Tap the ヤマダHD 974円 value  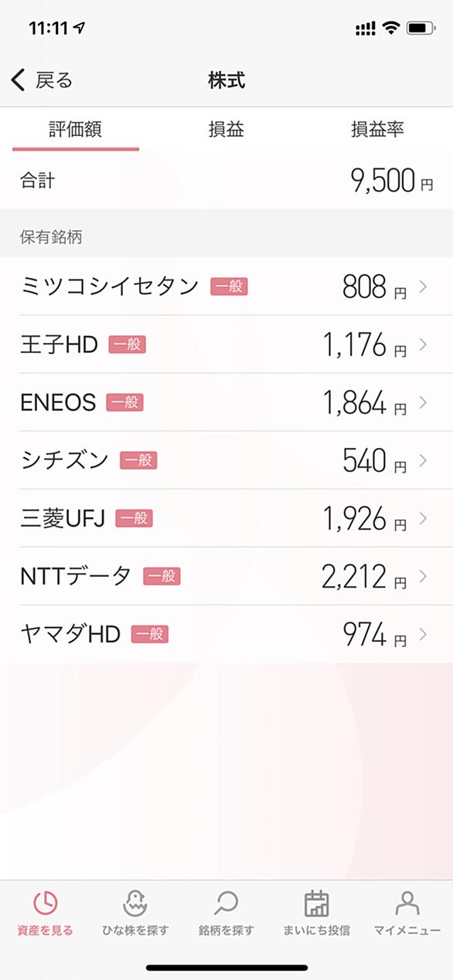pyautogui.click(x=374, y=635)
